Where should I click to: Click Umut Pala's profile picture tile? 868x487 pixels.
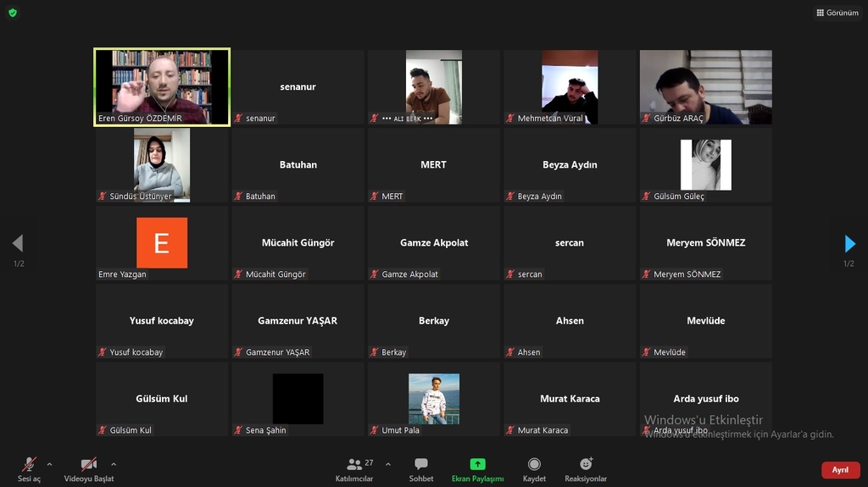(434, 398)
